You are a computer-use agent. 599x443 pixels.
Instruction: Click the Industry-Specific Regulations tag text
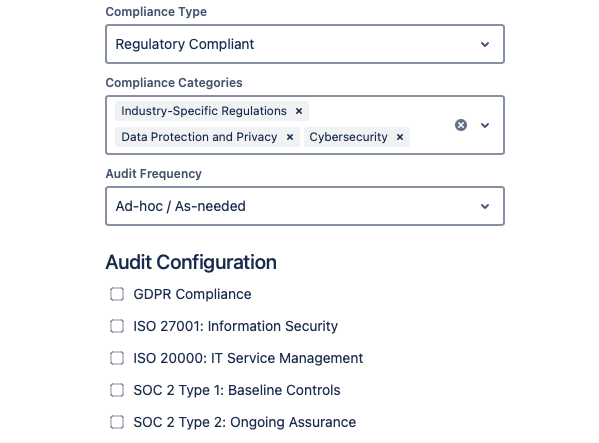point(204,111)
